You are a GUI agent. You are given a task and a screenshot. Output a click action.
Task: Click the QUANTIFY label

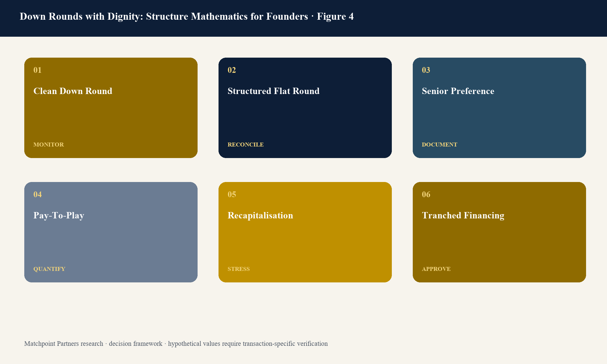49,269
